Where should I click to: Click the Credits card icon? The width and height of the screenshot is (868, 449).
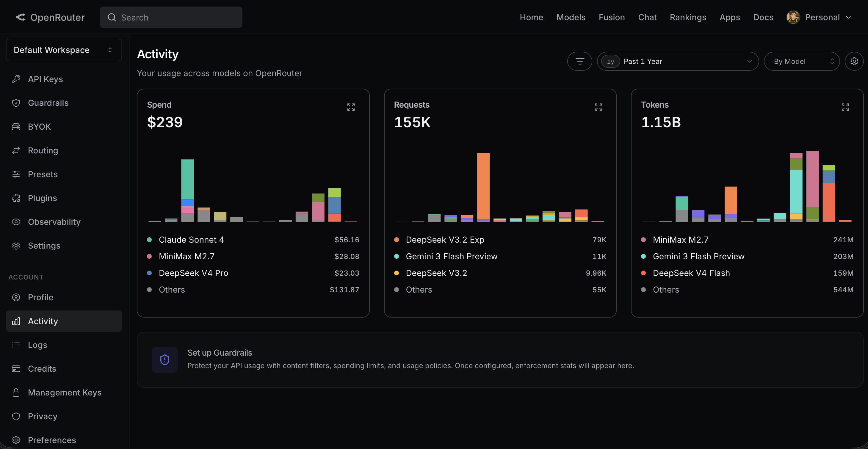16,369
